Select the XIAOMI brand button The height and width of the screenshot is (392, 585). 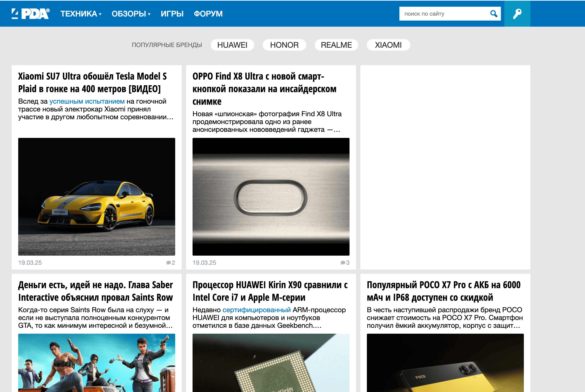click(388, 45)
